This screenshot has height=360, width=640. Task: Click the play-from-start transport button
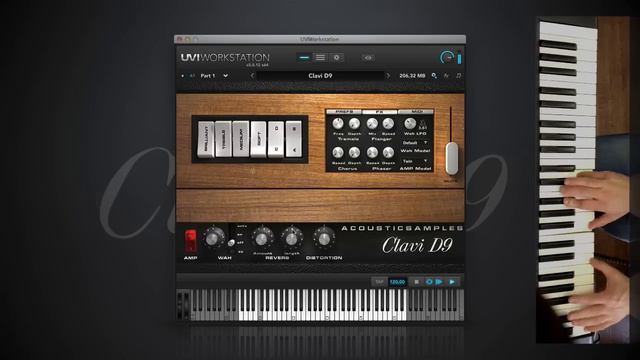point(439,282)
